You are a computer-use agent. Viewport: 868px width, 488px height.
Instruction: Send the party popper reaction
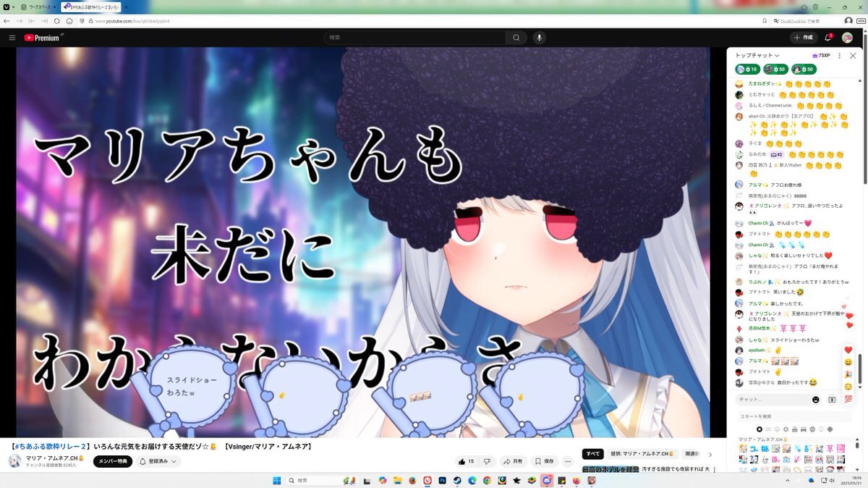click(848, 374)
